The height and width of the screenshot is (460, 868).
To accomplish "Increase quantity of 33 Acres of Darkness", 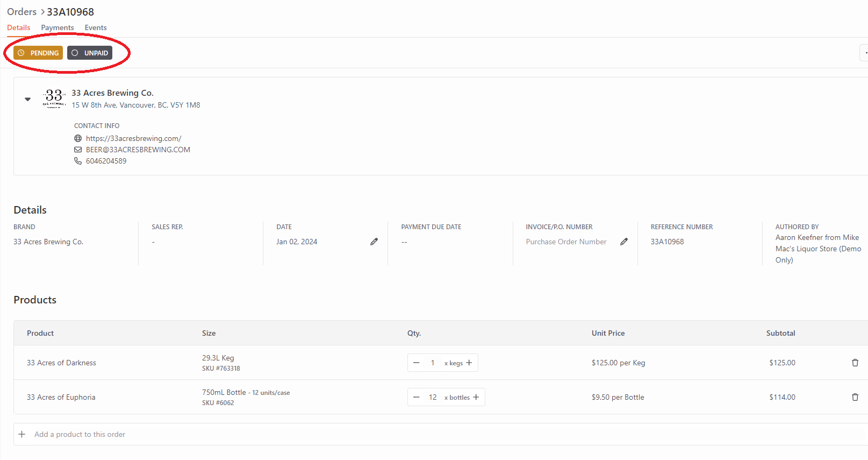I will (469, 363).
